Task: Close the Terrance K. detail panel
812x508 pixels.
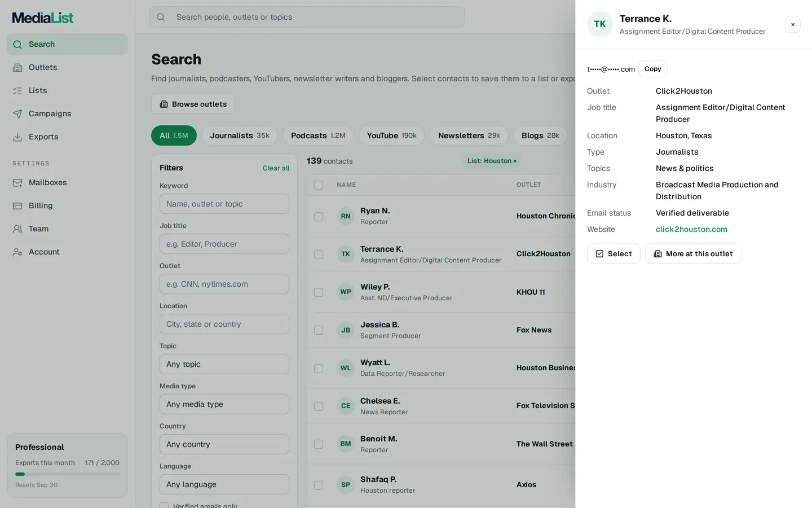Action: (793, 24)
